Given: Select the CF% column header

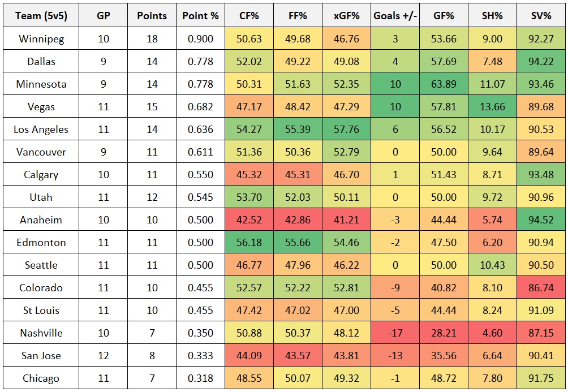Looking at the screenshot, I should tap(249, 16).
